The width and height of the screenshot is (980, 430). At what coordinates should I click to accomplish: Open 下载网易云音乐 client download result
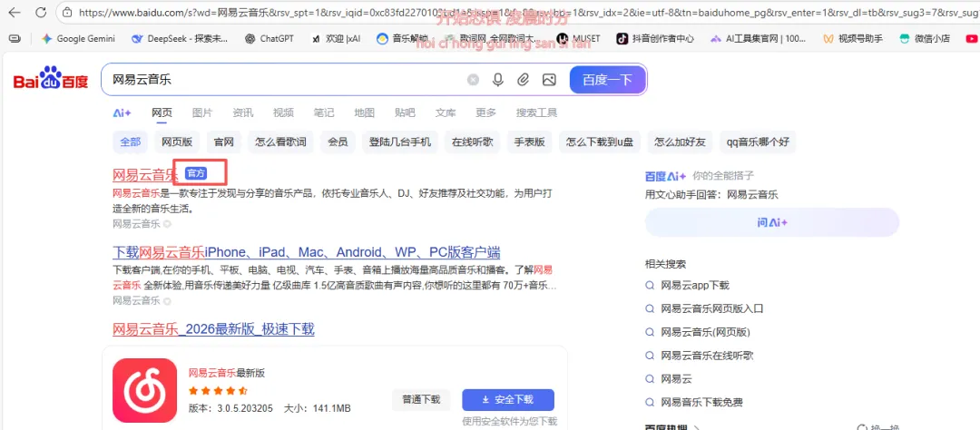pos(307,252)
